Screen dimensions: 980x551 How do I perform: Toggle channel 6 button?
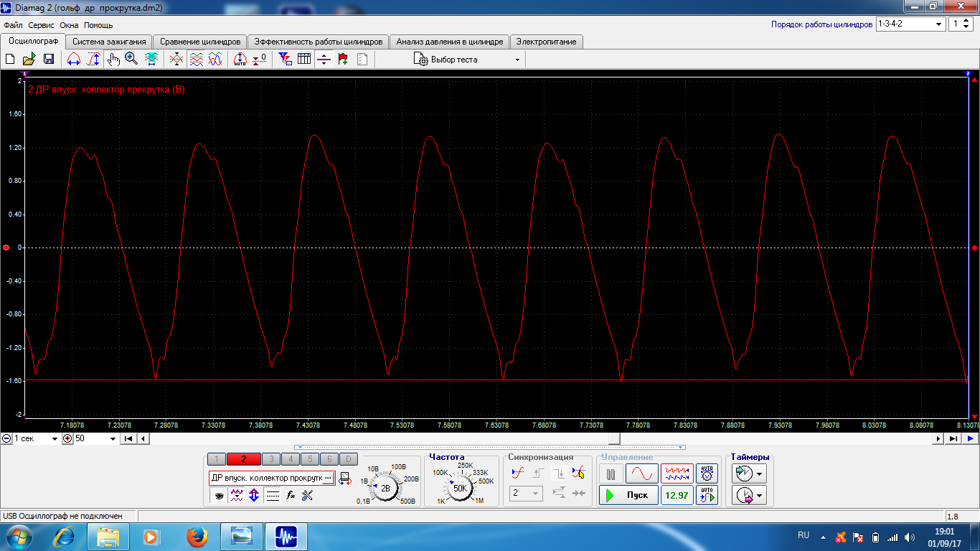(x=329, y=459)
